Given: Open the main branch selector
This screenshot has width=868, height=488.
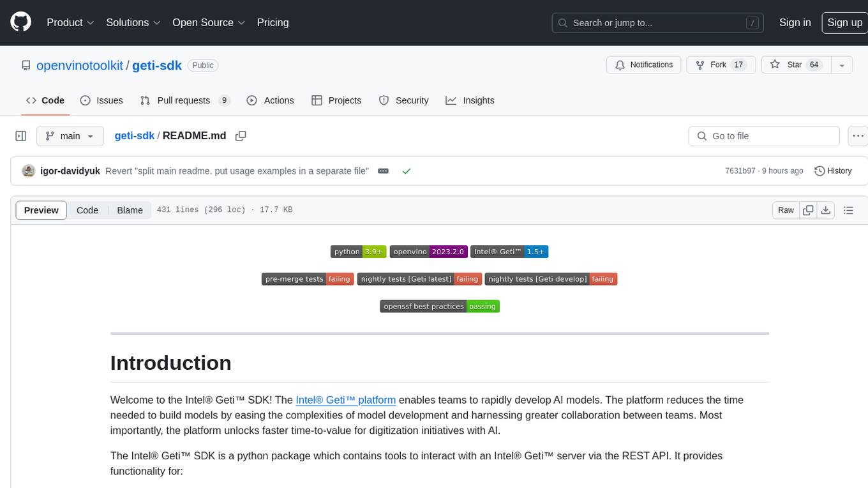Looking at the screenshot, I should coord(70,136).
